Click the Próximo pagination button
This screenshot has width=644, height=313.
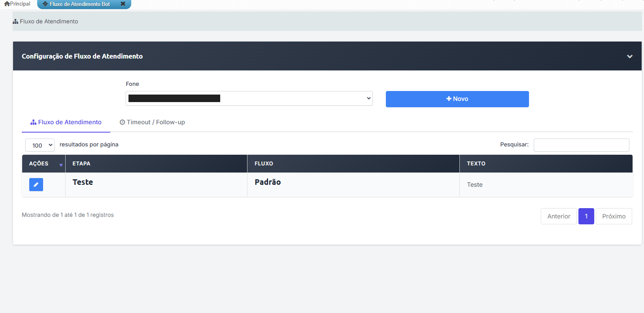coord(614,216)
